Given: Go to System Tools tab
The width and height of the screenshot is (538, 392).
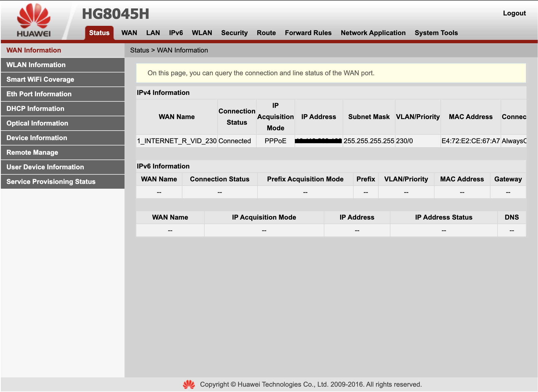Looking at the screenshot, I should pos(436,33).
